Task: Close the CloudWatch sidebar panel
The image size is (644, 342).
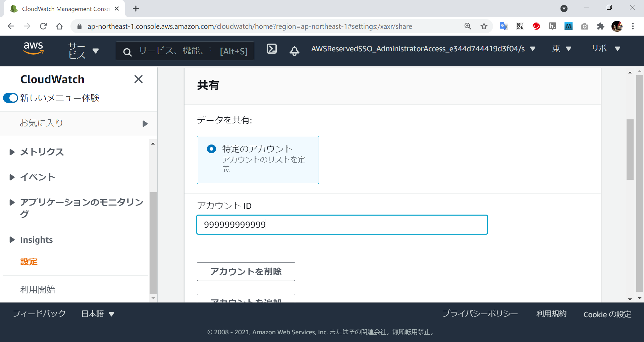Action: (x=138, y=79)
